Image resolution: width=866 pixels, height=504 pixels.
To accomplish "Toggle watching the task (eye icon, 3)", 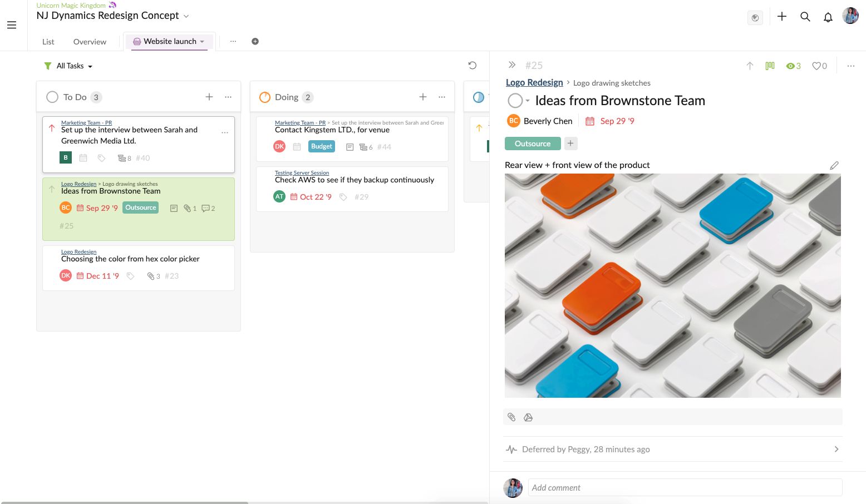I will click(793, 66).
